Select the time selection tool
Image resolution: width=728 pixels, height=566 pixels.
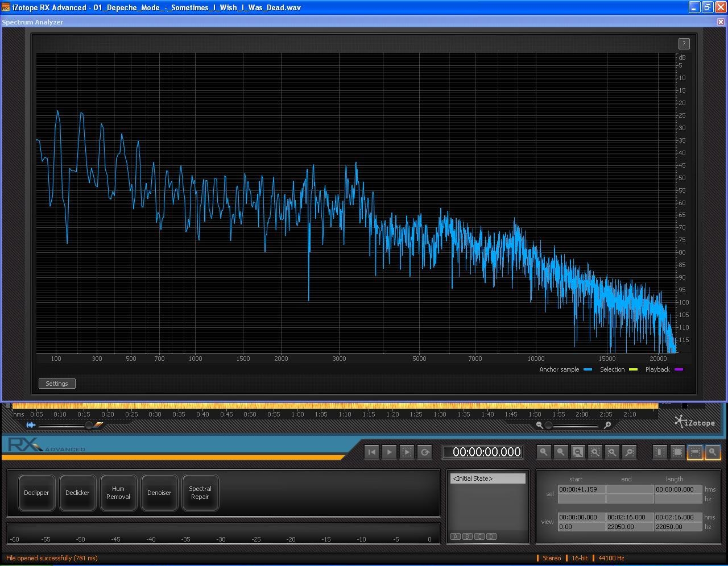660,452
